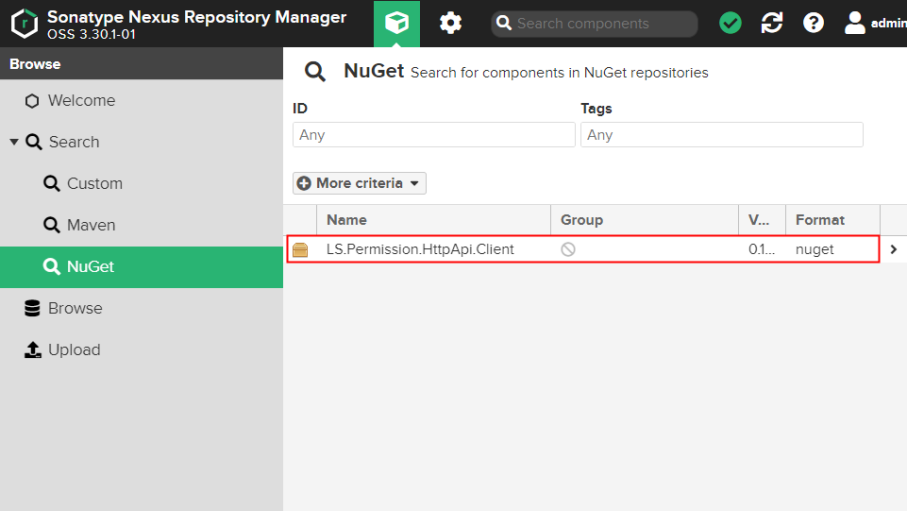
Task: Sort results by Version column header
Action: click(761, 220)
